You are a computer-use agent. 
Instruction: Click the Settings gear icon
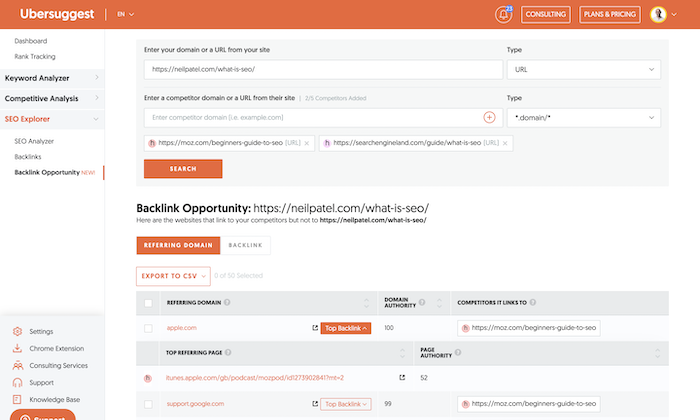17,331
